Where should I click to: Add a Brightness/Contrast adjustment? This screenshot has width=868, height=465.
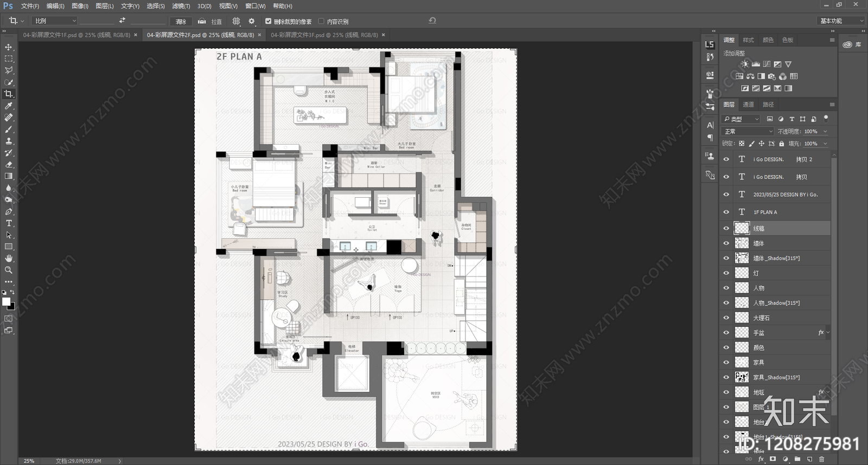click(x=745, y=64)
